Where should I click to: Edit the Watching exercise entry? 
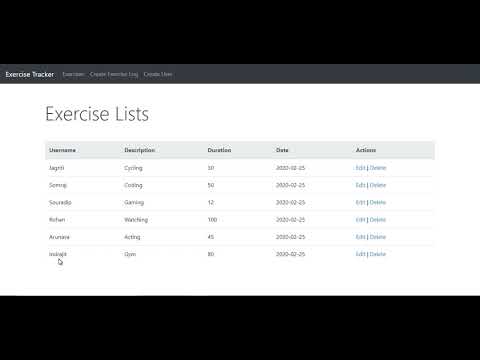(360, 220)
